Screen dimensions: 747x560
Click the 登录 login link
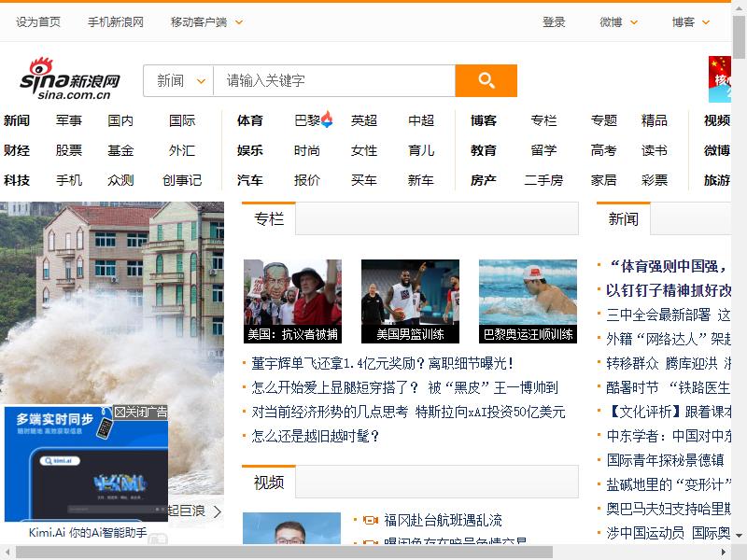pos(554,21)
